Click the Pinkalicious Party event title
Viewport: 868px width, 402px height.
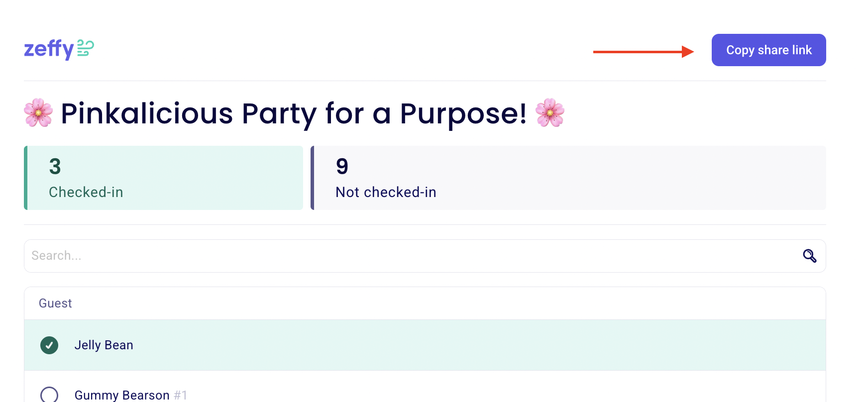(x=294, y=113)
